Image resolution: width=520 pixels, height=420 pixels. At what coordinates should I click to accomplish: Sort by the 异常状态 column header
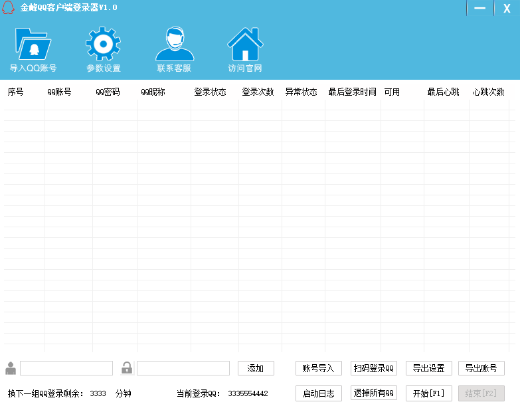tap(301, 92)
